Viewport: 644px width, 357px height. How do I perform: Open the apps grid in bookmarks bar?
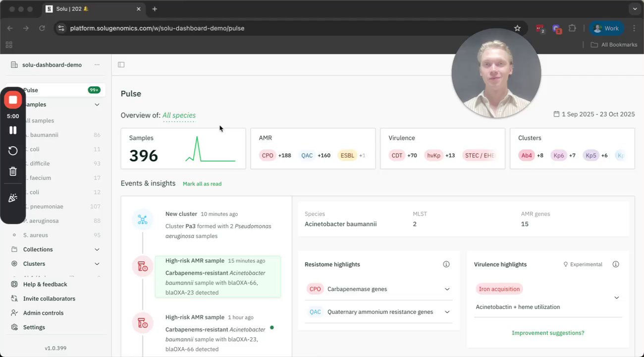coord(9,45)
